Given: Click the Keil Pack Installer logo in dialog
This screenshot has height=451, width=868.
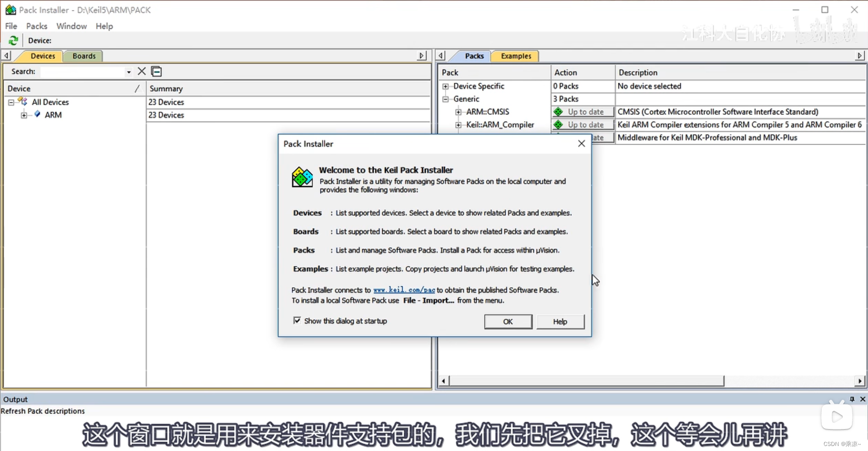Looking at the screenshot, I should coord(302,177).
